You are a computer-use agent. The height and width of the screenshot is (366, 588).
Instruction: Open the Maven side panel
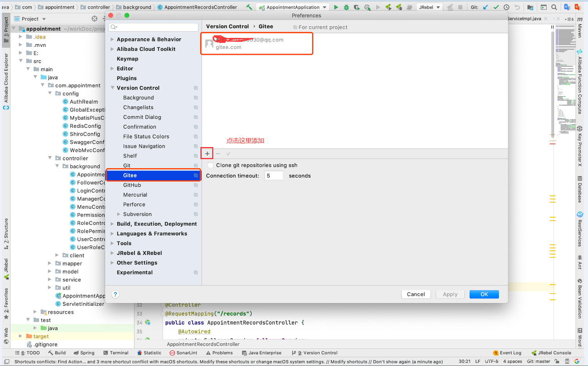tap(580, 28)
